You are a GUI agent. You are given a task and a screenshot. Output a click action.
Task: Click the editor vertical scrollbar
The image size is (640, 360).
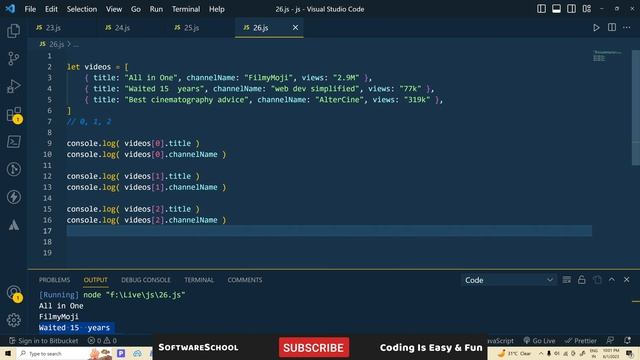click(x=636, y=108)
